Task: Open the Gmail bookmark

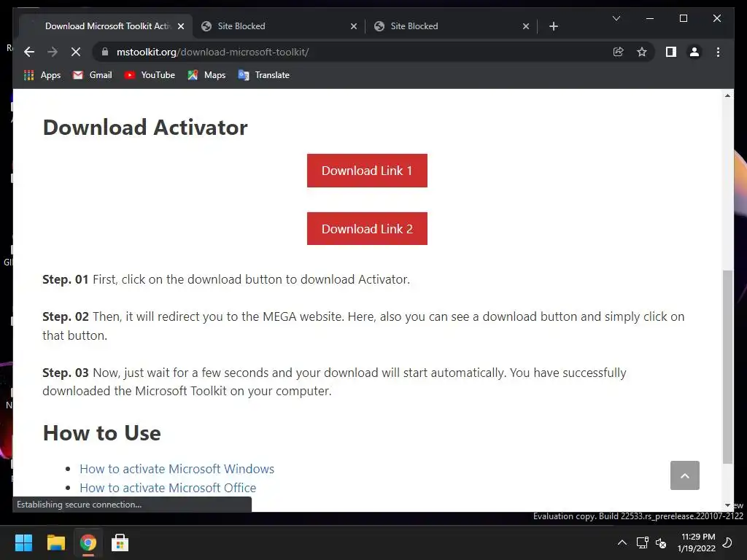Action: (x=92, y=75)
